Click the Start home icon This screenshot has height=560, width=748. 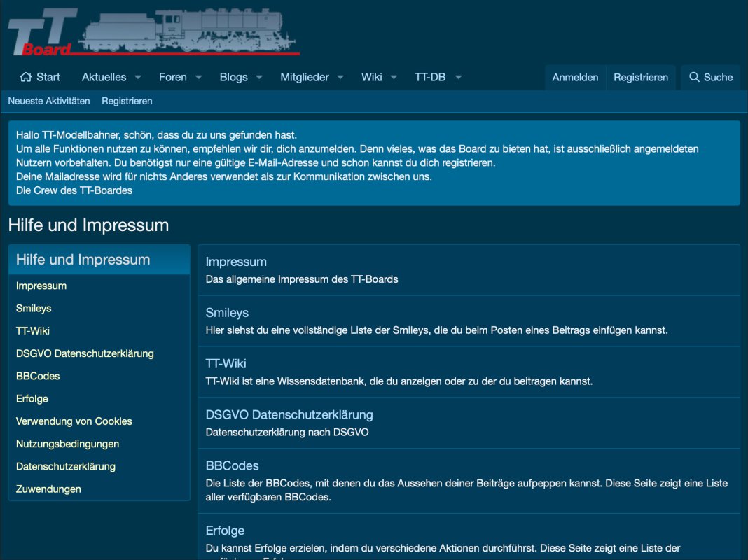[x=26, y=77]
